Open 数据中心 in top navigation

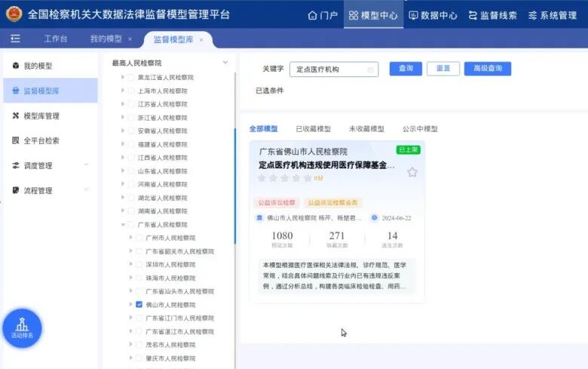pos(433,15)
